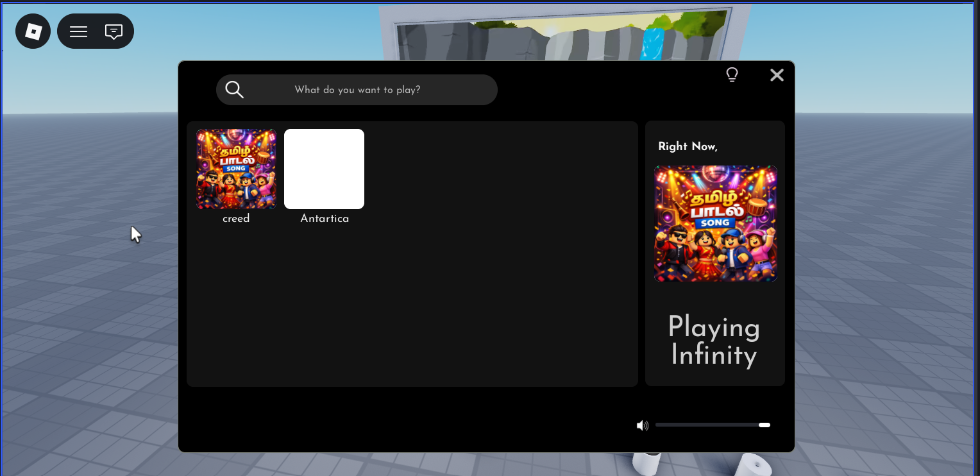Screen dimensions: 980x476
Task: Click the Right Now album cover
Action: pyautogui.click(x=716, y=224)
